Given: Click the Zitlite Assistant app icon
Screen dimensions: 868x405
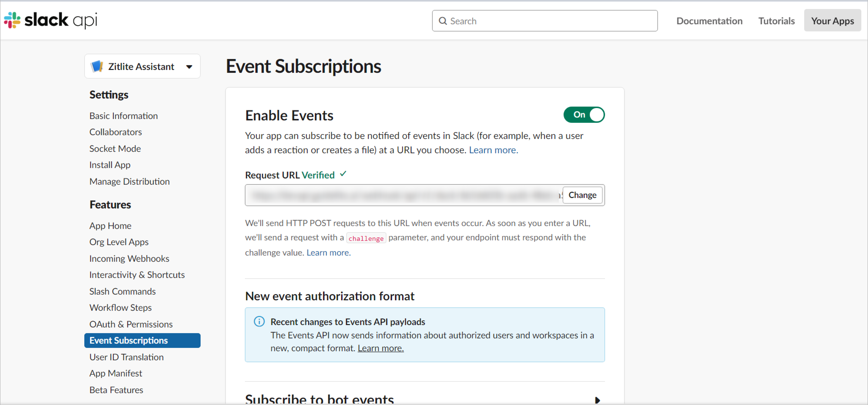Looking at the screenshot, I should [97, 66].
